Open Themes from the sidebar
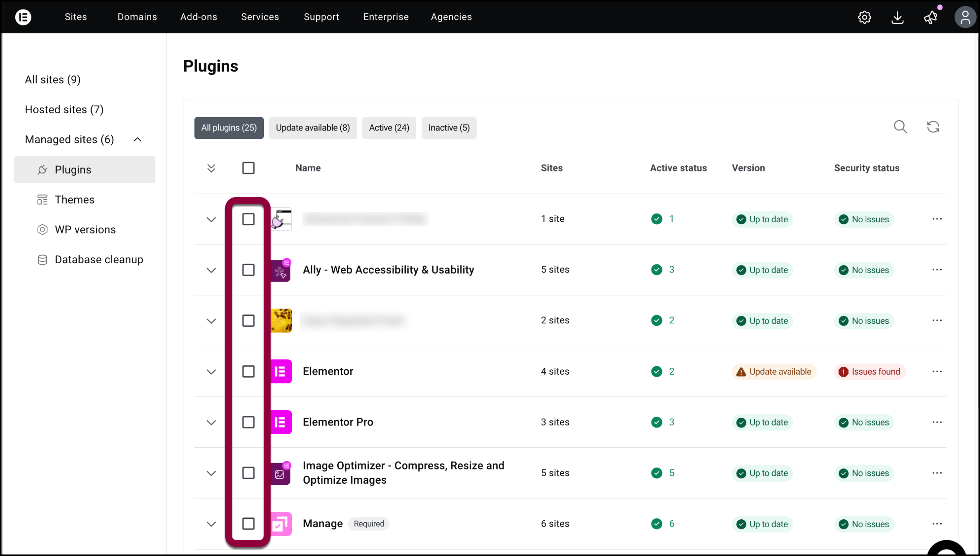This screenshot has width=980, height=556. 74,199
